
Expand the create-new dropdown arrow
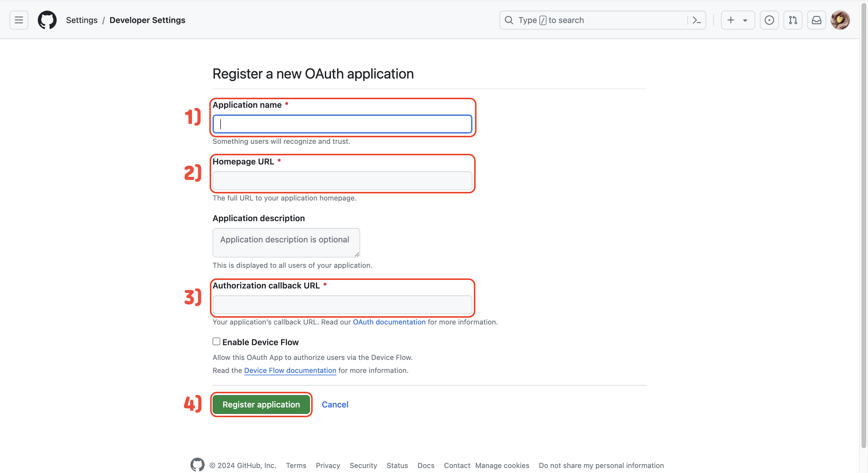(x=745, y=21)
